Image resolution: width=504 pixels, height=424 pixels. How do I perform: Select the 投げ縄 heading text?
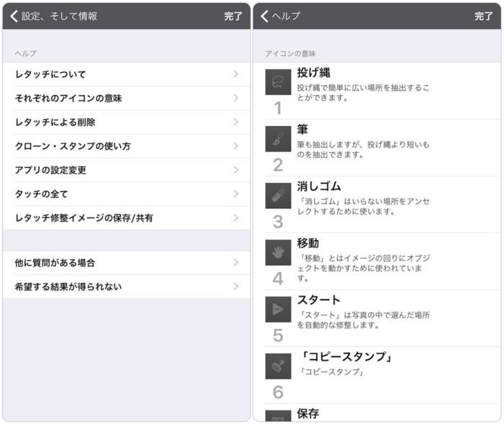click(x=314, y=73)
